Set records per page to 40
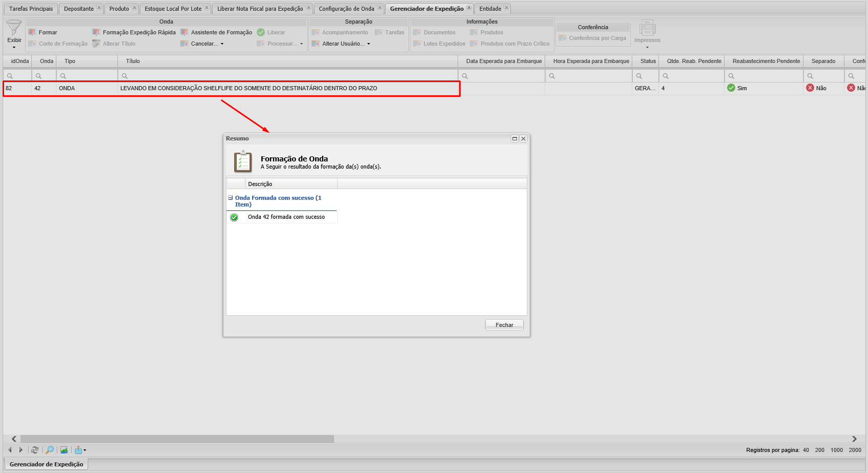 click(x=806, y=450)
